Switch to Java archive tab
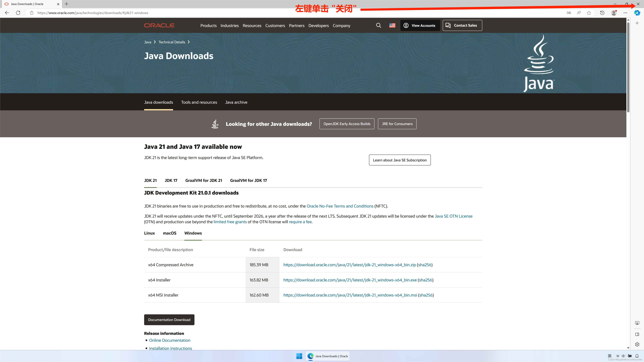This screenshot has height=362, width=644. click(236, 102)
